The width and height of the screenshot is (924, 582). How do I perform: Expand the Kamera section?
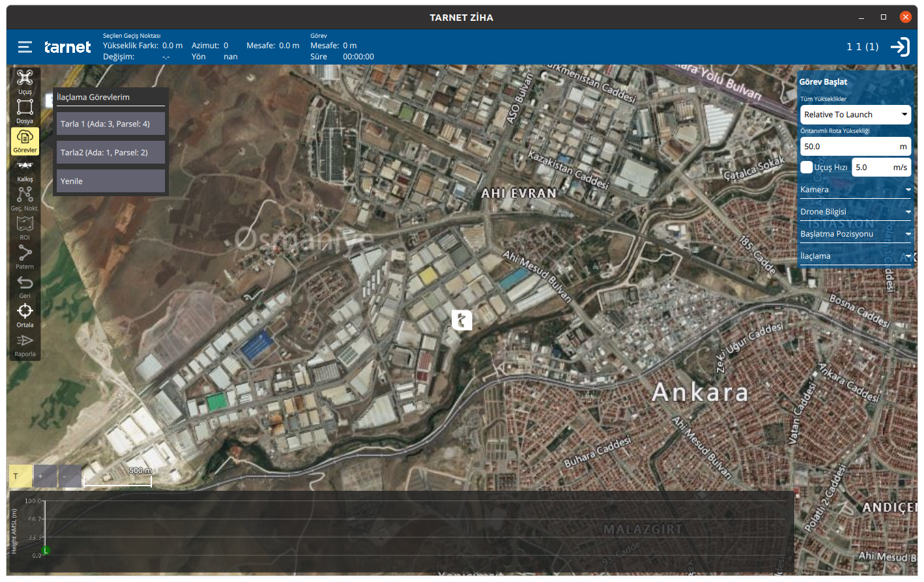856,190
